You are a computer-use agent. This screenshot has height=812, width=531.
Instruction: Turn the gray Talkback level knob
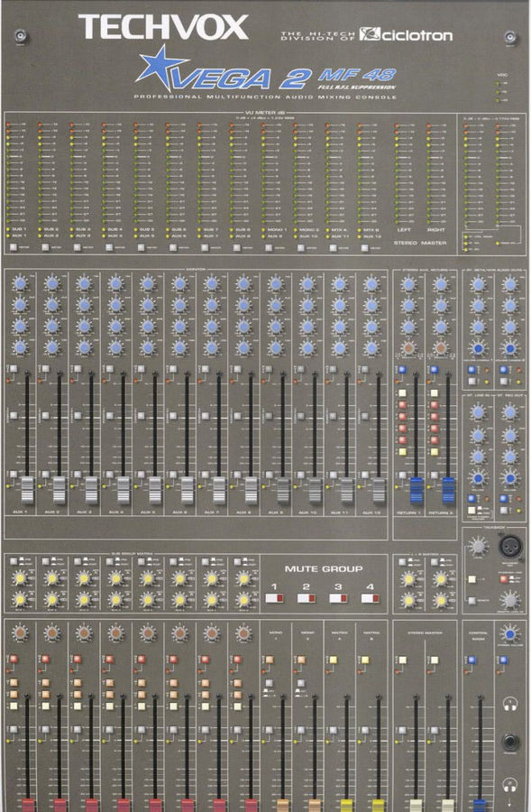pyautogui.click(x=478, y=546)
